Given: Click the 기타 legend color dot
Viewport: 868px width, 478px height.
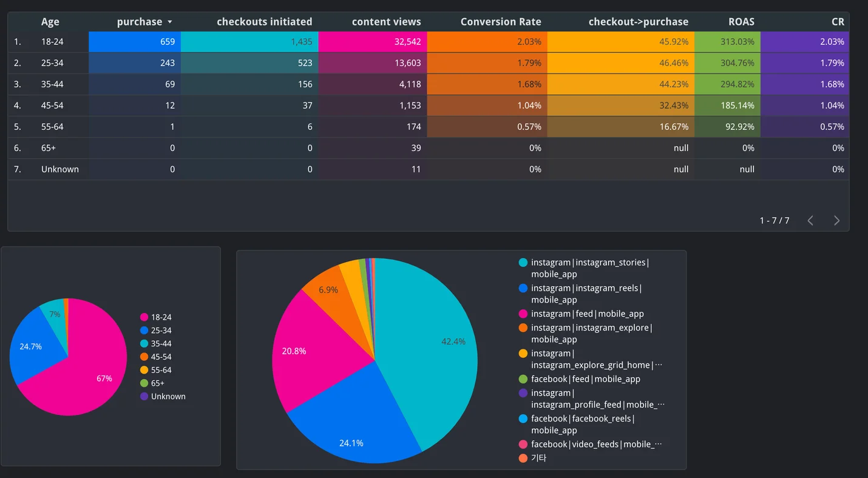Looking at the screenshot, I should (523, 458).
